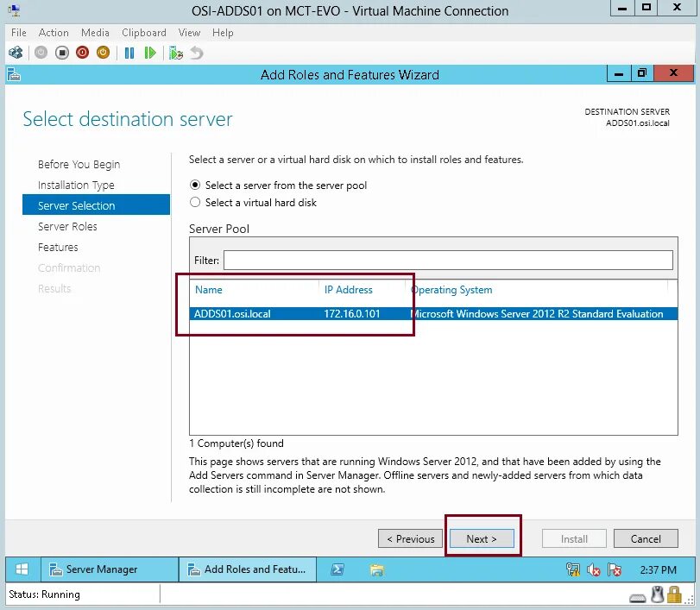Click the keyboard status icon
This screenshot has height=610, width=700.
tap(638, 598)
